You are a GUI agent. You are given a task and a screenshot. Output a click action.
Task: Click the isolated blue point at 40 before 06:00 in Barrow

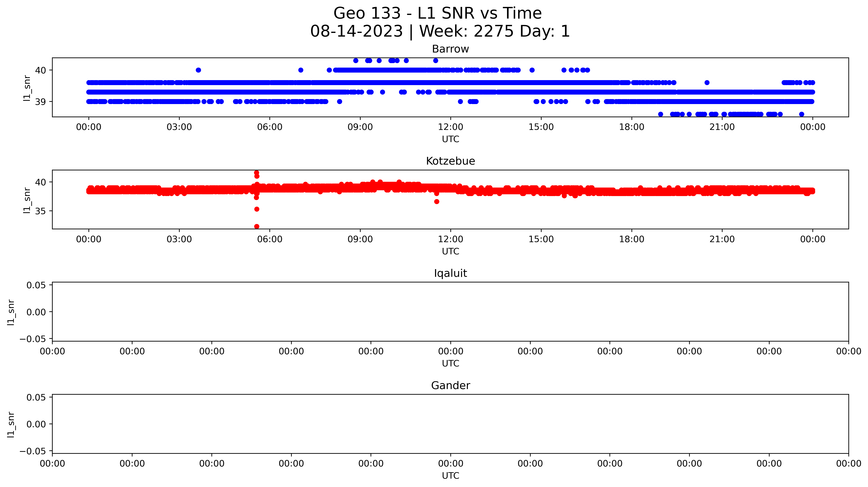(x=198, y=70)
